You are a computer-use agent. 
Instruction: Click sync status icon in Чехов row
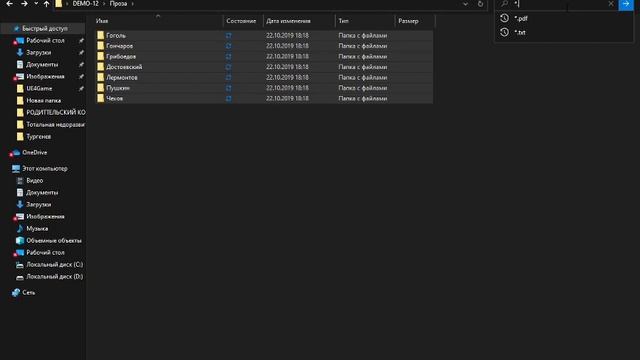click(229, 98)
